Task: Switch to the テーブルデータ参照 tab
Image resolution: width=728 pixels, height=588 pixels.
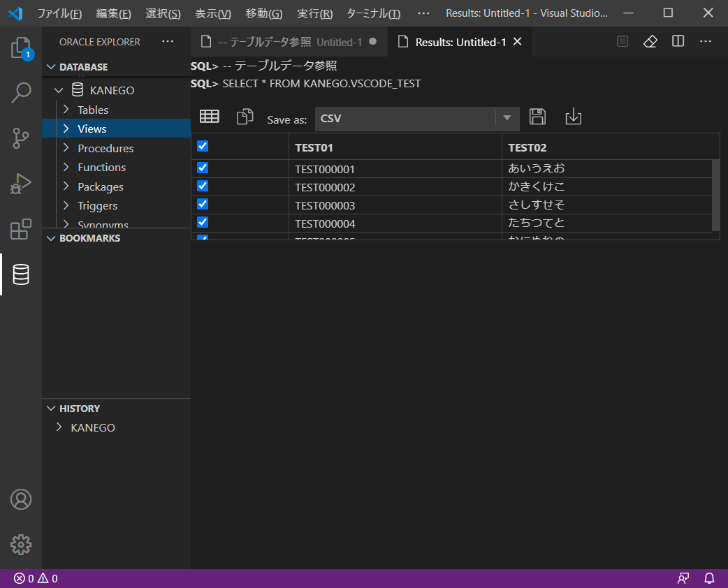Action: pyautogui.click(x=286, y=41)
